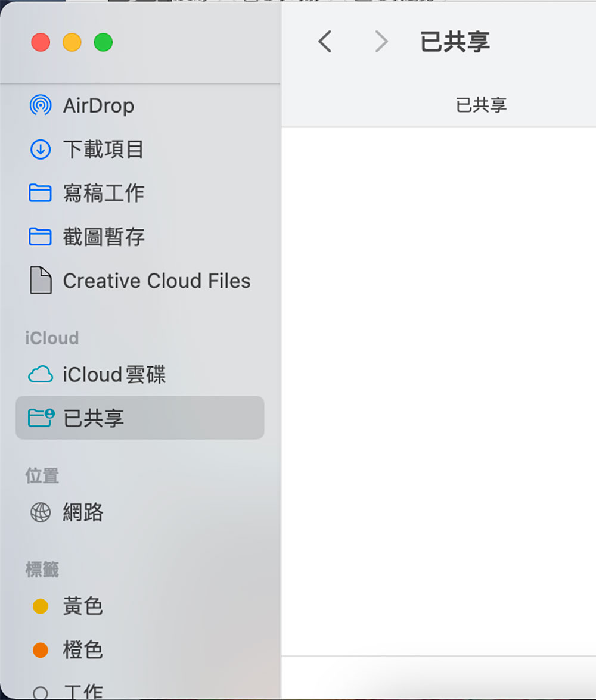Select the 黃色 tag label
Viewport: 596px width, 700px height.
click(83, 606)
